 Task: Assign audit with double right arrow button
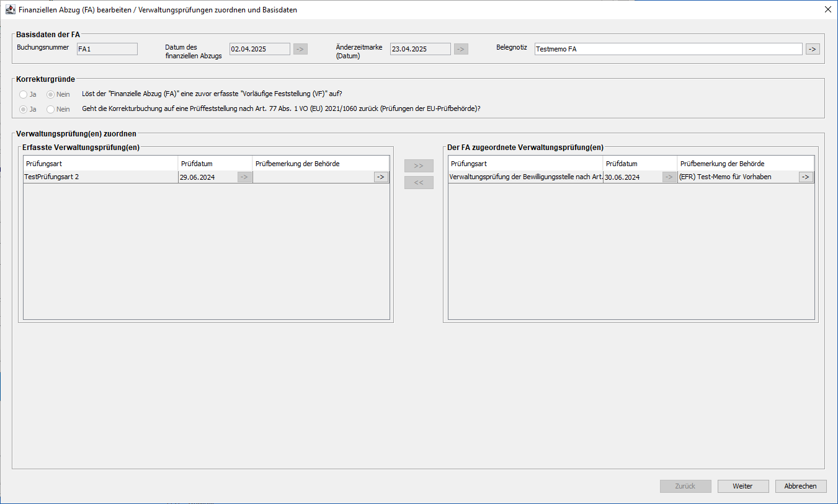tap(419, 166)
